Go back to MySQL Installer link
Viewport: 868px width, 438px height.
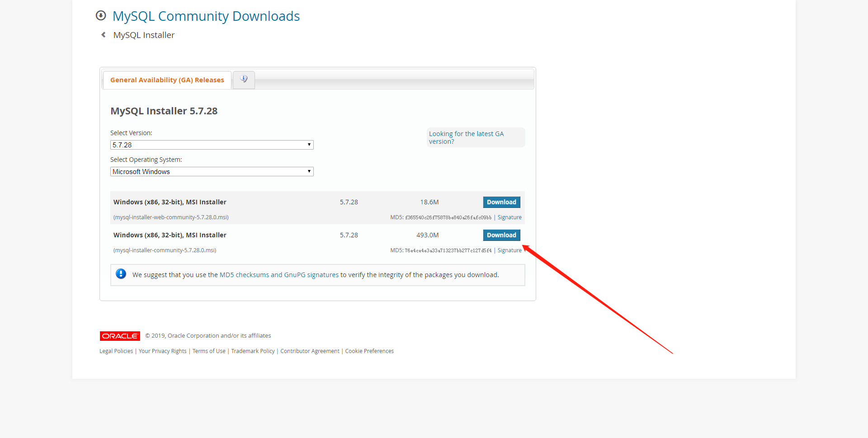(x=144, y=35)
